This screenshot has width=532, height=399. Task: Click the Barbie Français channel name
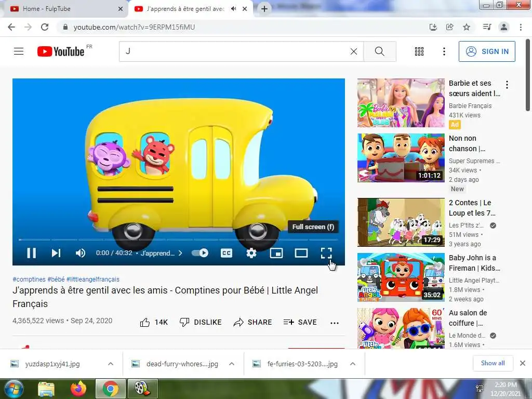[470, 106]
